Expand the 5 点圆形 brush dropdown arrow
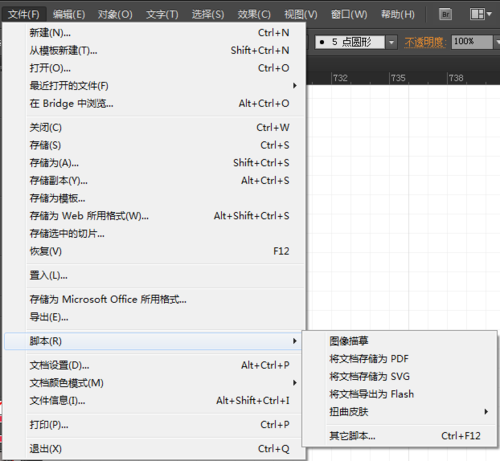The image size is (500, 461). [x=392, y=42]
